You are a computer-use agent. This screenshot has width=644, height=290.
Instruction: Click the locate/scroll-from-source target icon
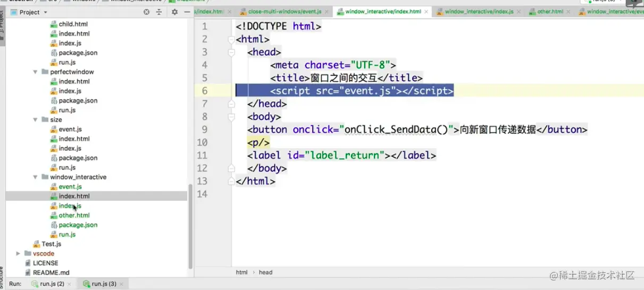click(147, 12)
